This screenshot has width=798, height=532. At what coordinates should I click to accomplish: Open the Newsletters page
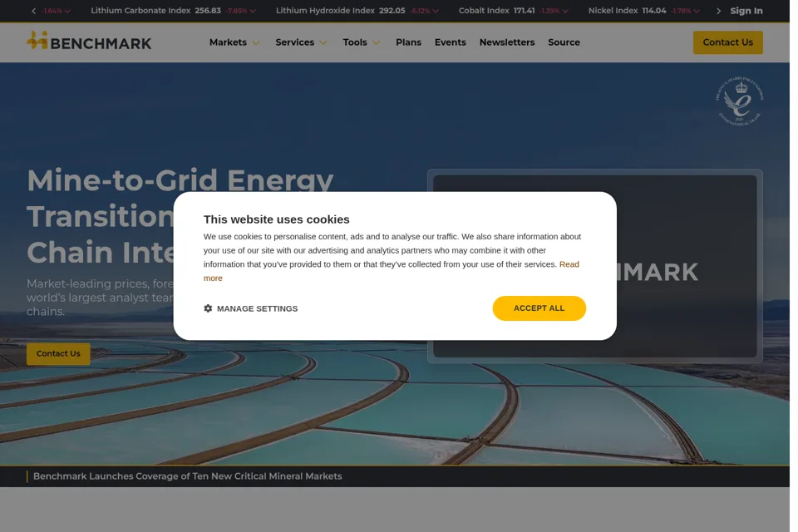coord(507,42)
